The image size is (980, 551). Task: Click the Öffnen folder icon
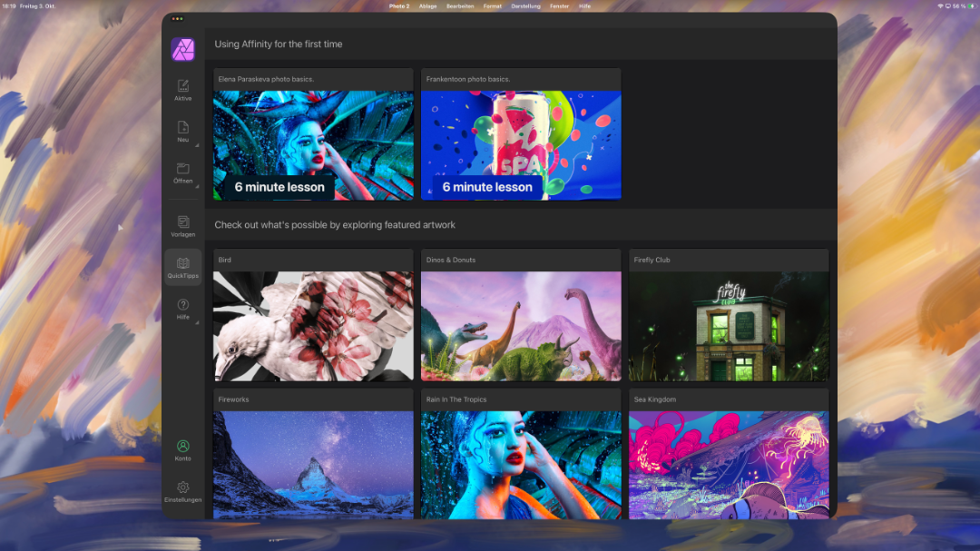pyautogui.click(x=183, y=169)
